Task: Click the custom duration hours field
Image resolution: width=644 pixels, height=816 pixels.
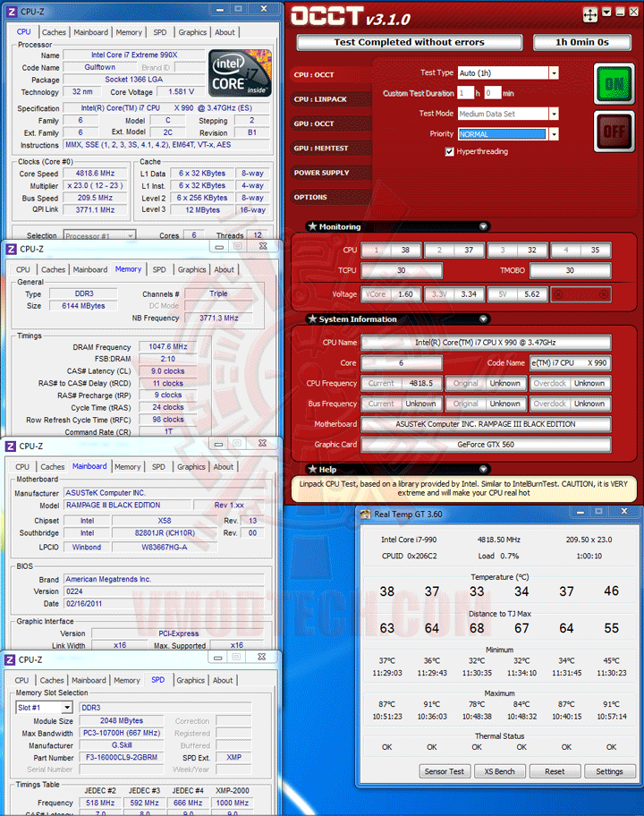Action: pyautogui.click(x=466, y=93)
